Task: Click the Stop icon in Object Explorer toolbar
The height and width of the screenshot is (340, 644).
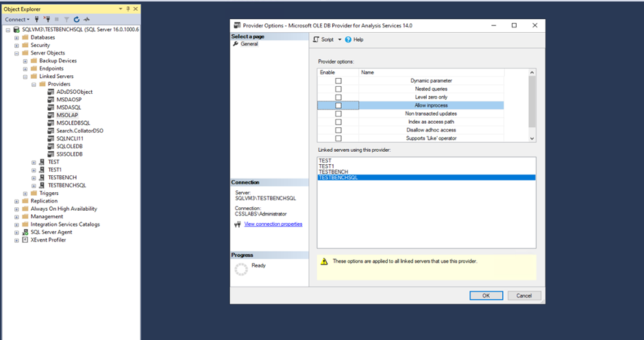Action: point(57,19)
